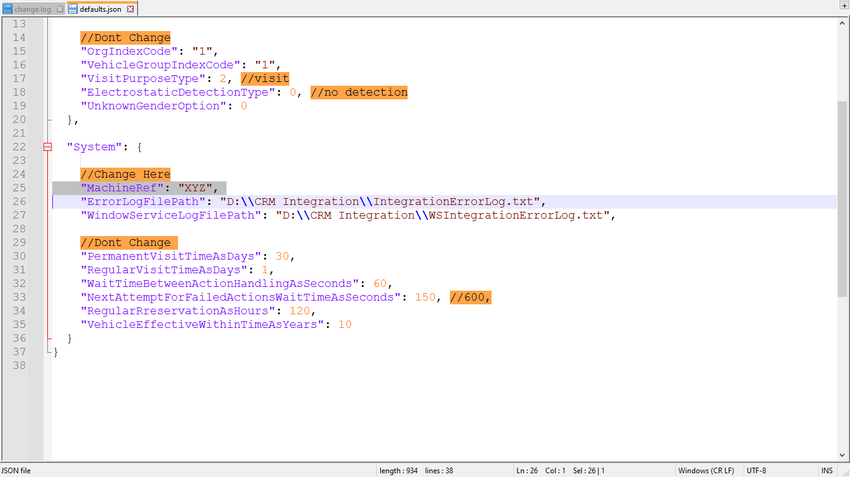Close the defaults.json tab

pos(130,9)
